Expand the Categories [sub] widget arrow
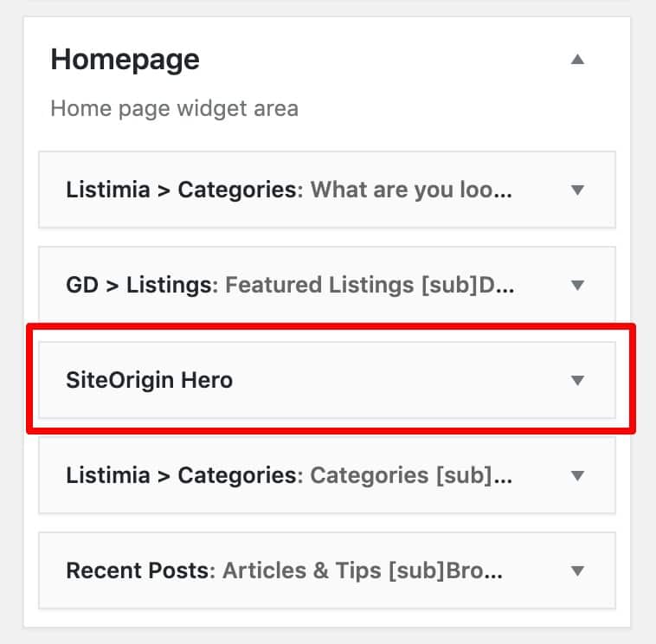The height and width of the screenshot is (644, 656). [x=578, y=475]
